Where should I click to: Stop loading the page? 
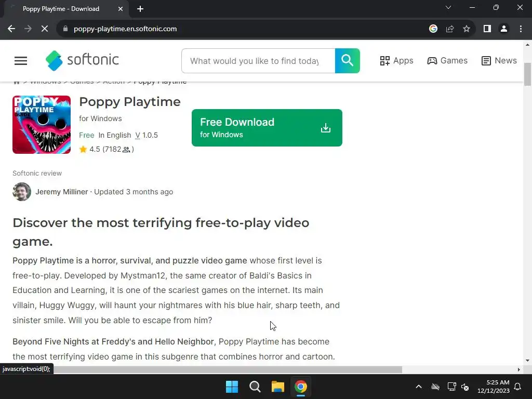tap(45, 29)
